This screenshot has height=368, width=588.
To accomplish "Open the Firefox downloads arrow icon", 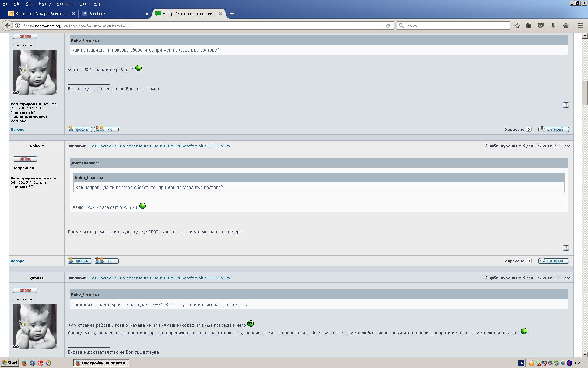I will tap(553, 26).
